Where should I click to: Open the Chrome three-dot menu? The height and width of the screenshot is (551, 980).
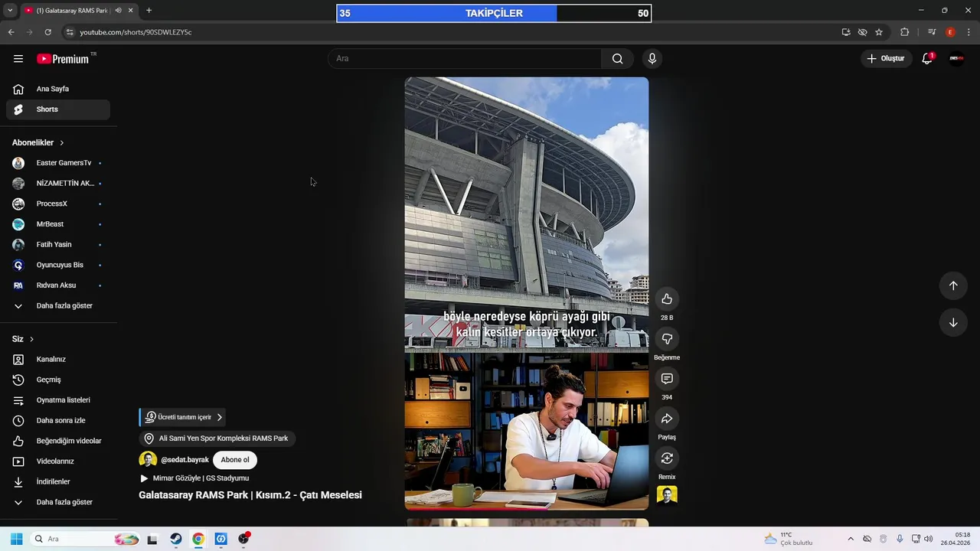point(969,32)
